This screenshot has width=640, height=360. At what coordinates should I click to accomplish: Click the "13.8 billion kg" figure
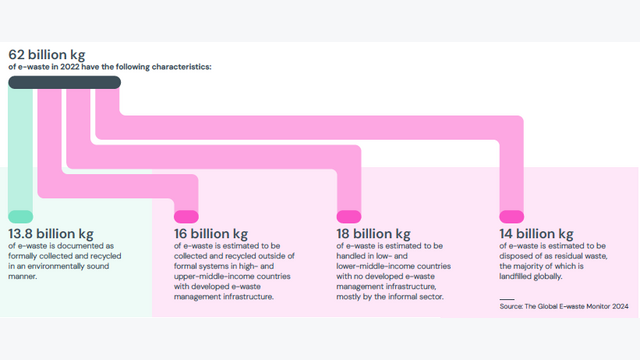coord(51,234)
